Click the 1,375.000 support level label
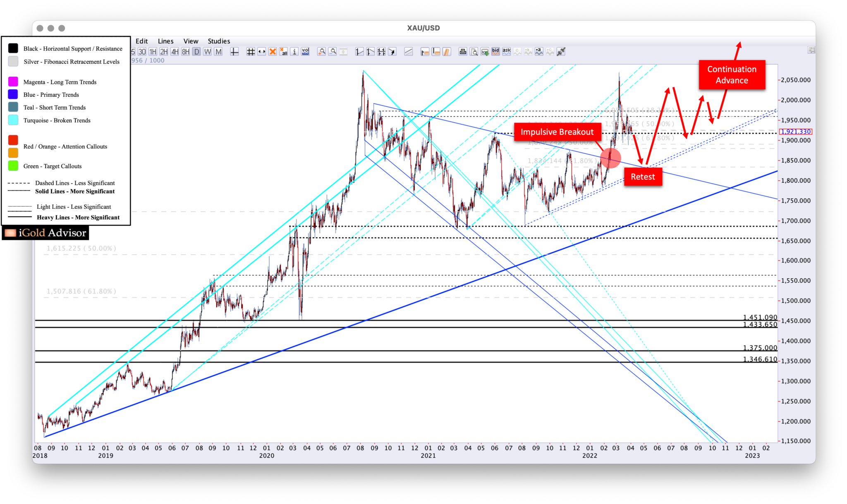Viewport: 847px width, 504px height. click(x=760, y=348)
